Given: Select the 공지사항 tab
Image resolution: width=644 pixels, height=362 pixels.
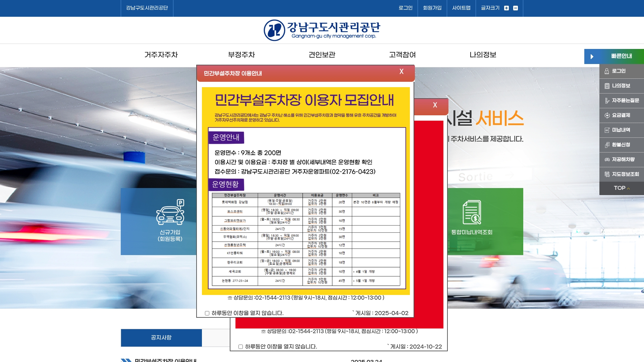Looking at the screenshot, I should click(161, 338).
